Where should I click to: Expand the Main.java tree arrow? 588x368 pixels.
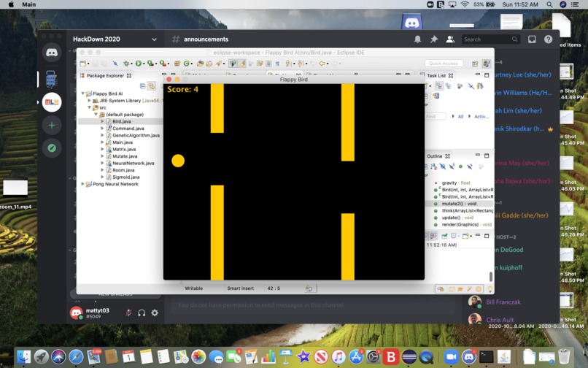click(x=102, y=142)
